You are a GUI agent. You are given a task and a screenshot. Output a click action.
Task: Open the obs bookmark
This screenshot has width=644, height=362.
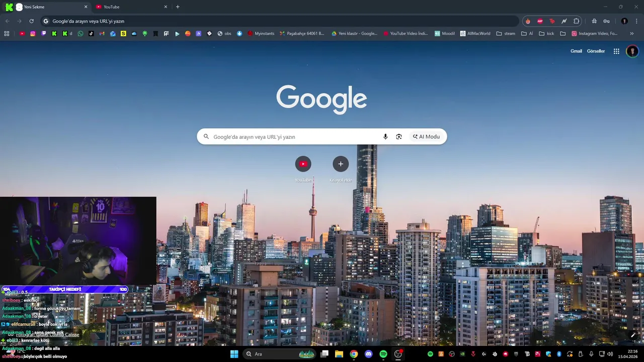click(x=224, y=34)
